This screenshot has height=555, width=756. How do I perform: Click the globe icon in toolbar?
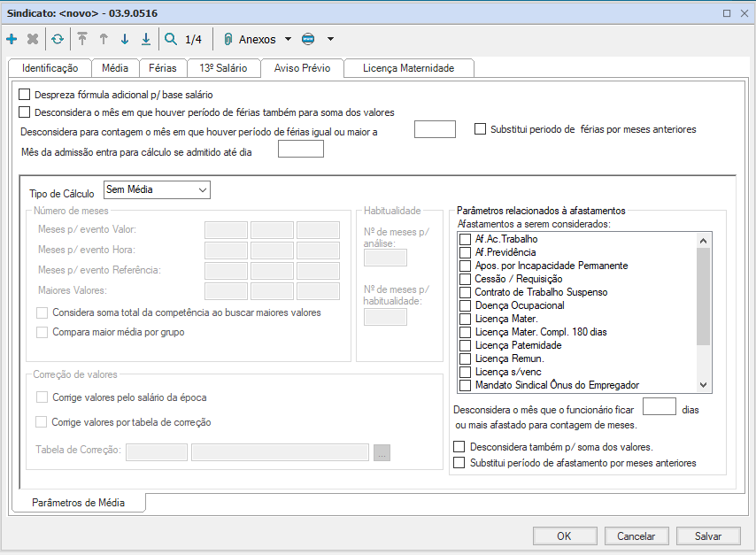pyautogui.click(x=308, y=39)
